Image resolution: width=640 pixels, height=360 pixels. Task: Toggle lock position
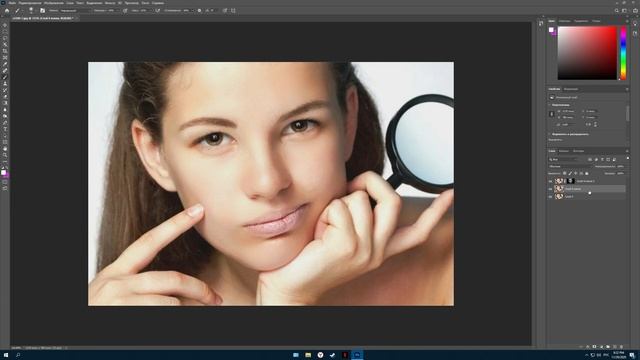576,173
